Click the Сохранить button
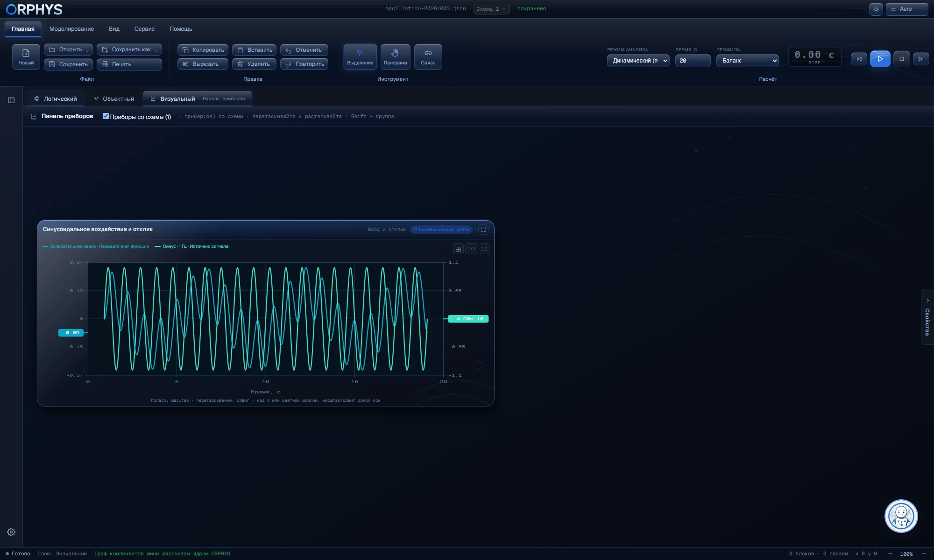 pyautogui.click(x=68, y=64)
